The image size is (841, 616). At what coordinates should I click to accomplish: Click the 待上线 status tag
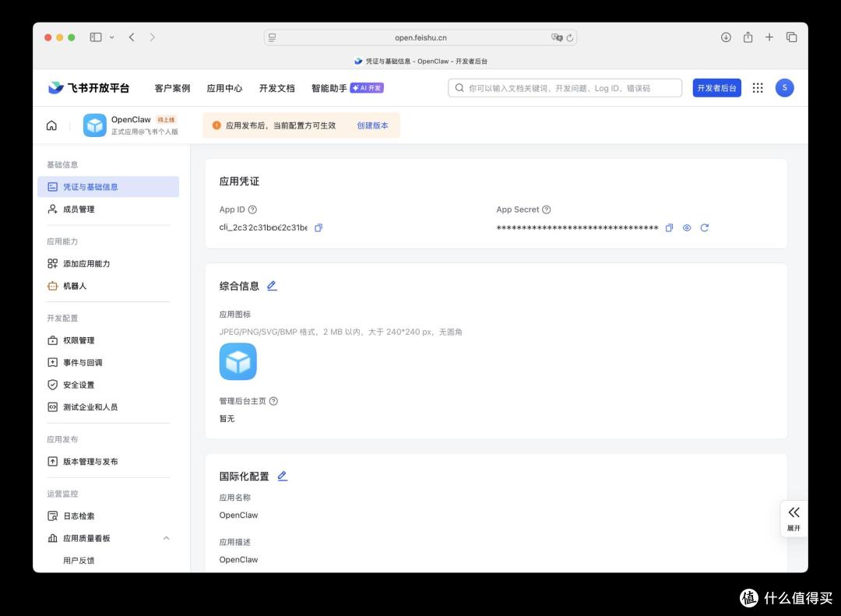point(167,120)
